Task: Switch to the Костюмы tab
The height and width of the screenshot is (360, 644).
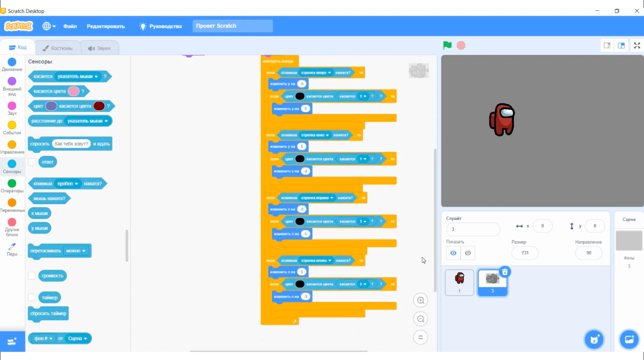Action: coord(57,48)
